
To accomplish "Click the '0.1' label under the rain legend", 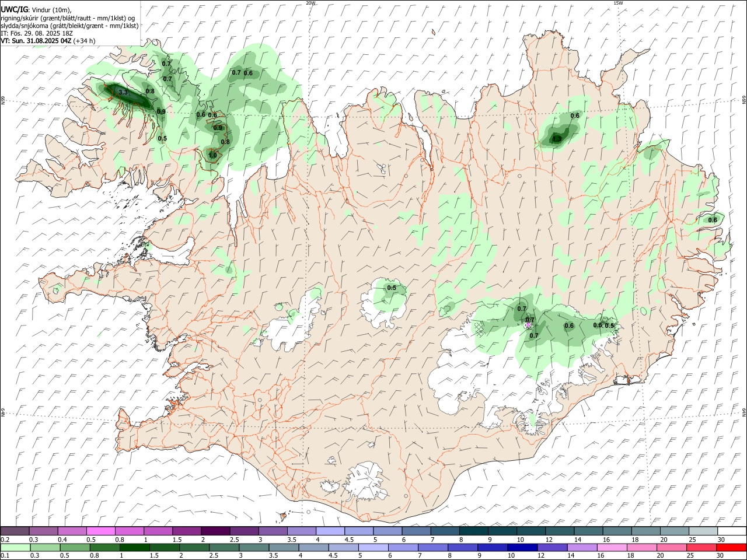I will pyautogui.click(x=5, y=555).
